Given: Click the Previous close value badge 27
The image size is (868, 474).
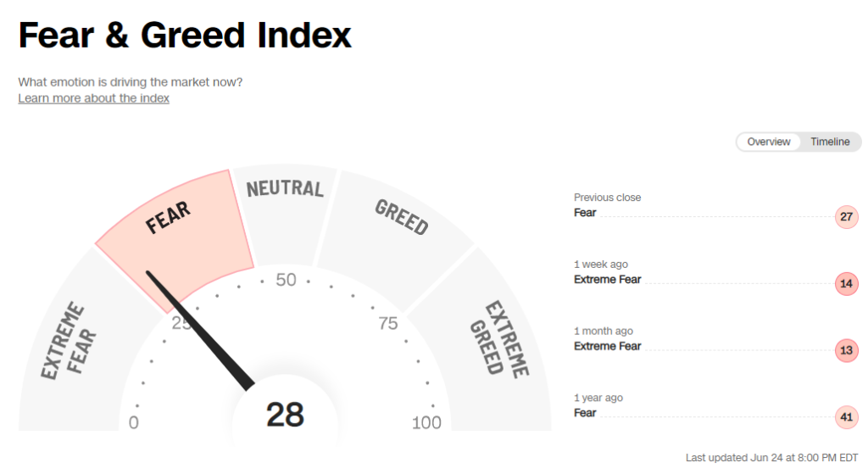Looking at the screenshot, I should point(846,217).
